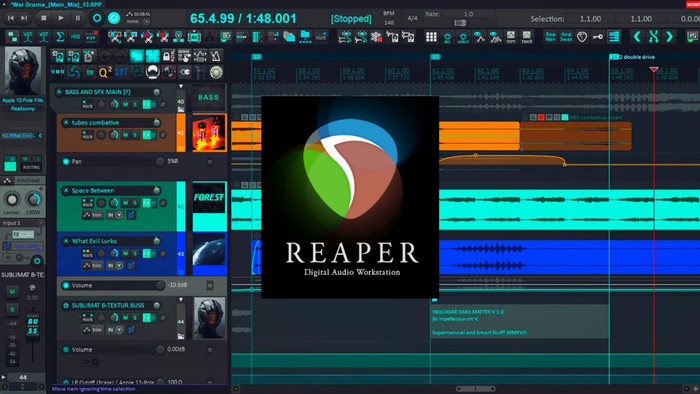Toggle the -10.6dB Volume envelope circle
Viewport: 700px width, 394px height.
coord(66,286)
